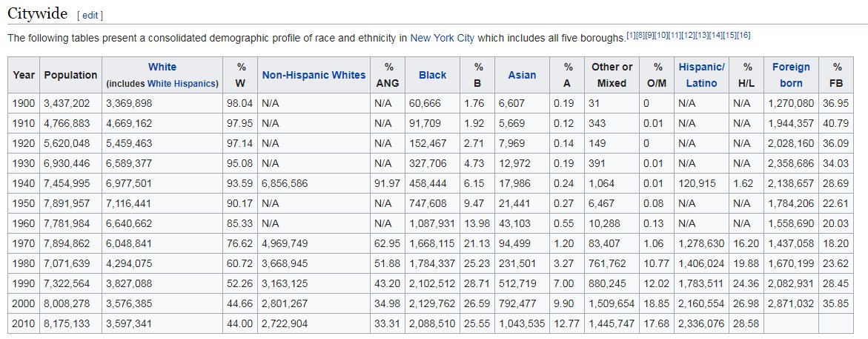Select Hispanic/Latino value 2,336,076
Viewport: 868px width, 339px height.
click(701, 323)
